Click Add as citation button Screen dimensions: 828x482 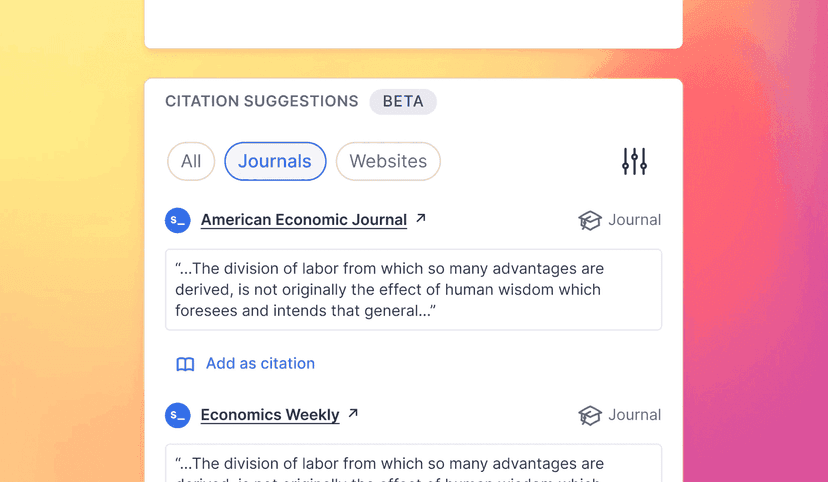260,364
